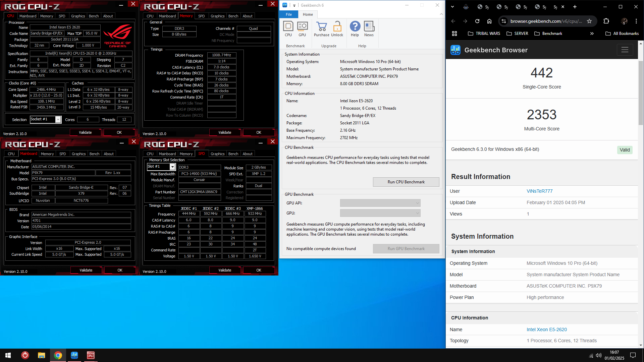This screenshot has height=362, width=644.
Task: Expand the CPU-Z Socket #1 selection dropdown
Action: click(58, 120)
